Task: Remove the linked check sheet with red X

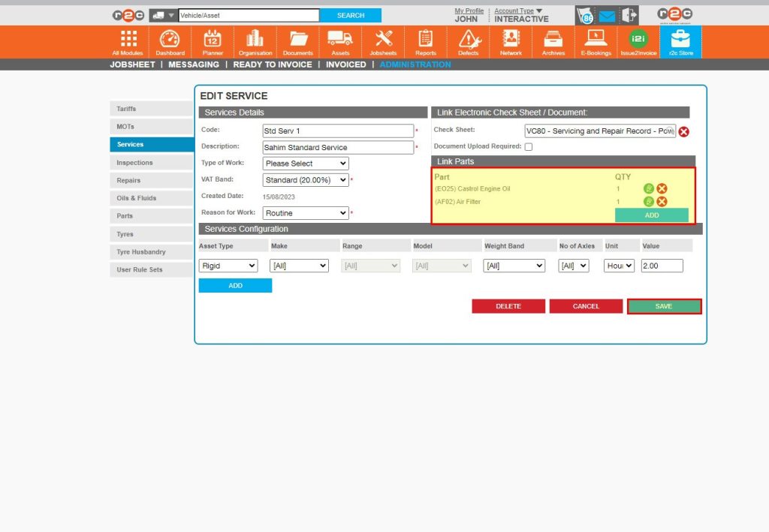Action: pos(683,131)
